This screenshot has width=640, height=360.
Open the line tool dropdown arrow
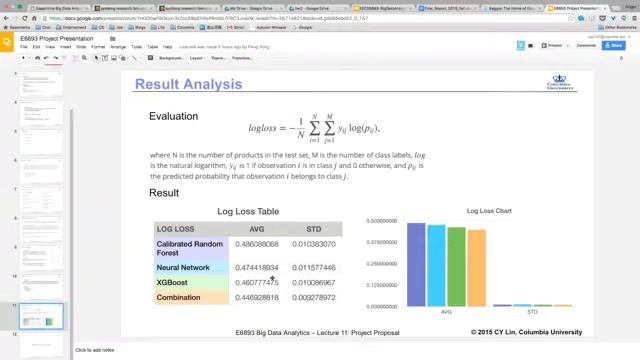coord(140,58)
